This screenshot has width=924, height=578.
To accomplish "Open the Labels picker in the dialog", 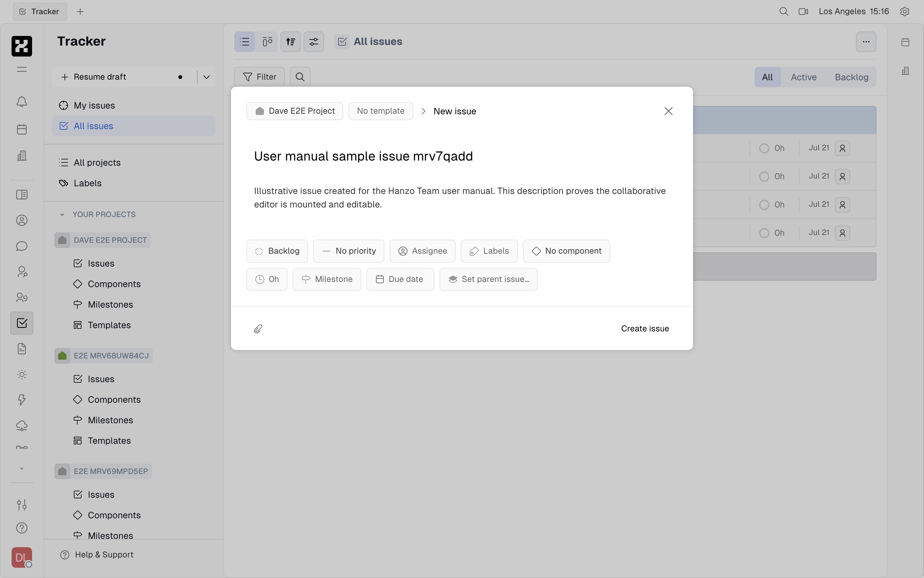I will (489, 251).
